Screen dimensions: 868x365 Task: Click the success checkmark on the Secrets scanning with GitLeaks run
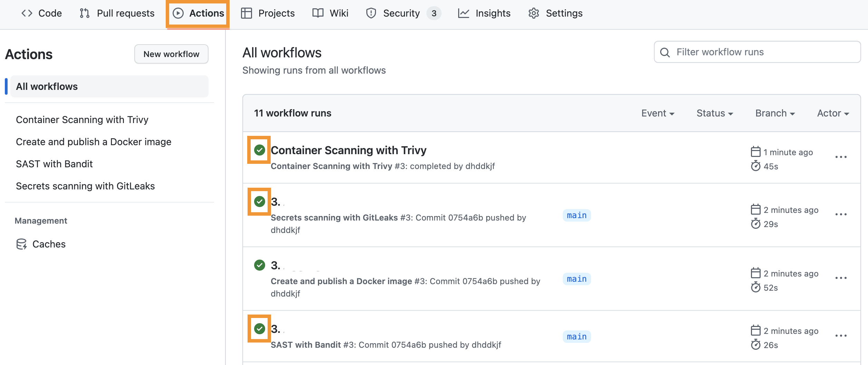tap(259, 201)
